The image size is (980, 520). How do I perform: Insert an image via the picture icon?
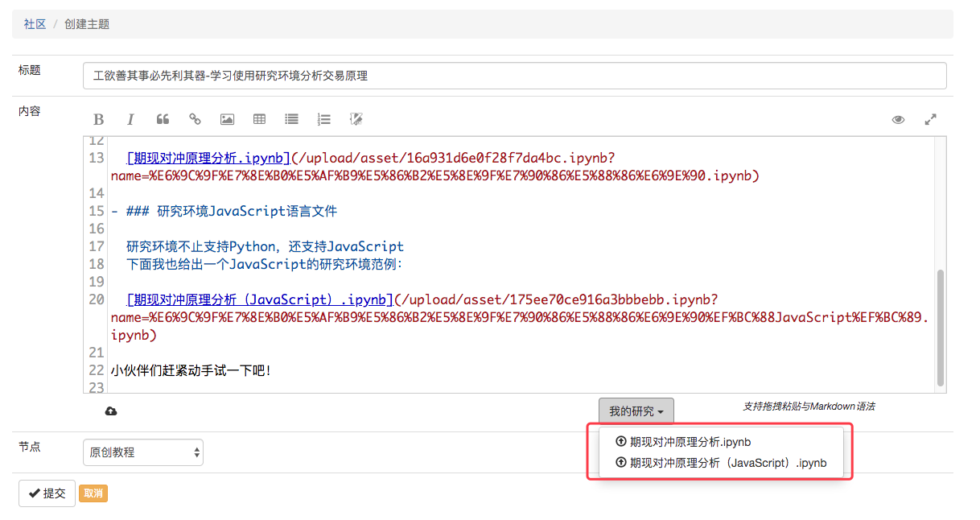[x=227, y=119]
